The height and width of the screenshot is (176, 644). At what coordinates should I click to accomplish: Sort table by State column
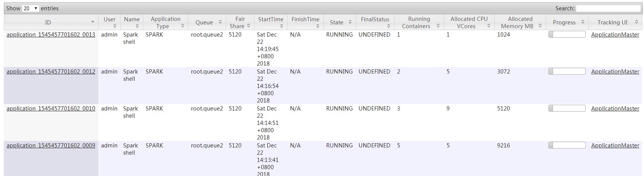point(340,22)
